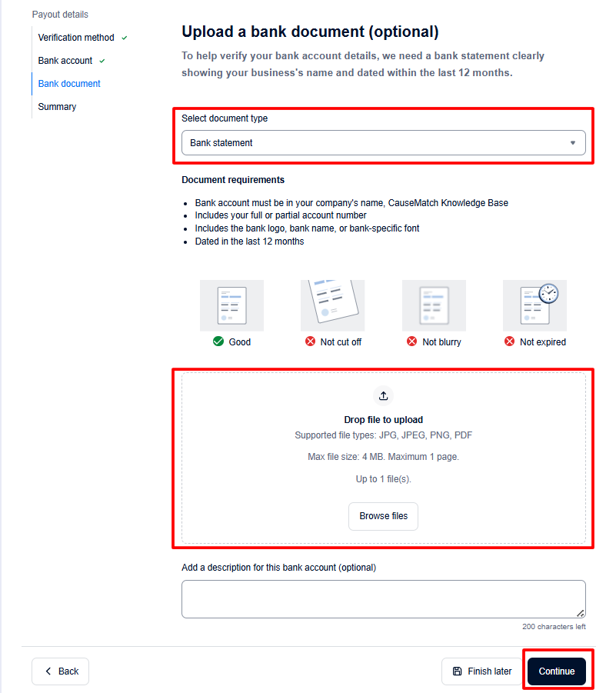Click the red X beside Not blurry
Image resolution: width=616 pixels, height=693 pixels.
[412, 342]
